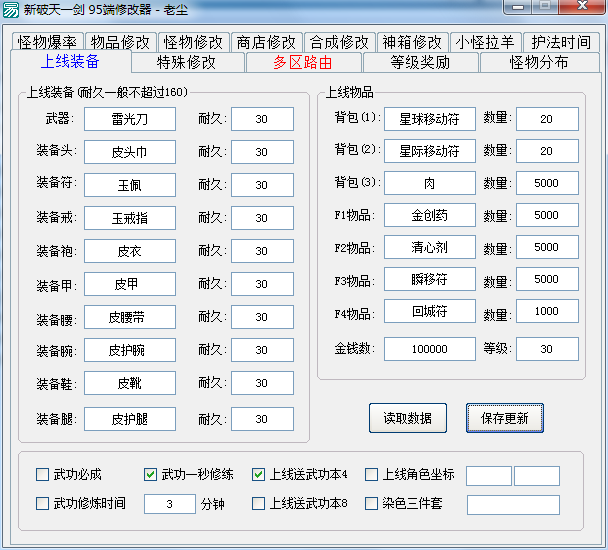
Task: Uncheck the 上线送武功本4 checkbox
Action: click(x=258, y=475)
